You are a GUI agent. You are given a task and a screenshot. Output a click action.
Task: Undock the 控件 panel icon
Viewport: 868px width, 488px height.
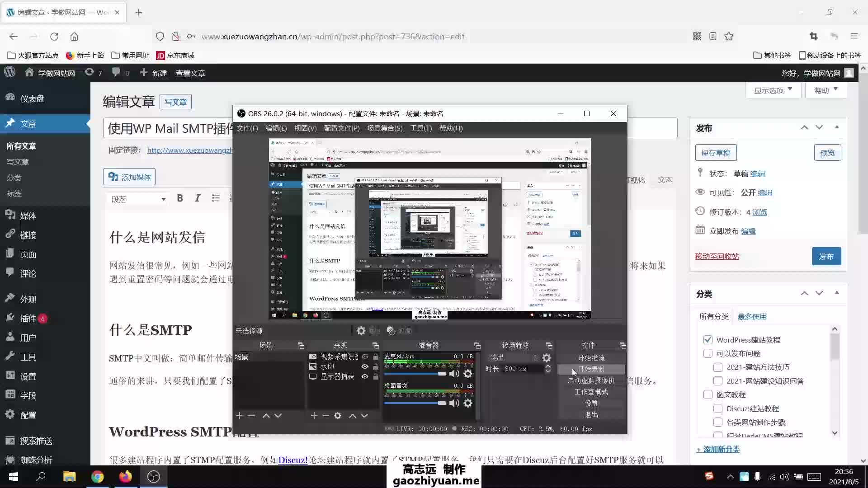pos(623,346)
